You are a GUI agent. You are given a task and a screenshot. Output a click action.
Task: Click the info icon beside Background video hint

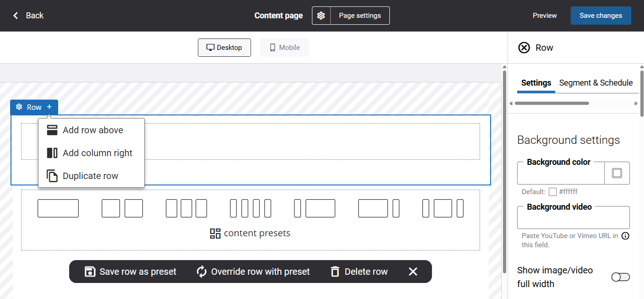coord(625,236)
